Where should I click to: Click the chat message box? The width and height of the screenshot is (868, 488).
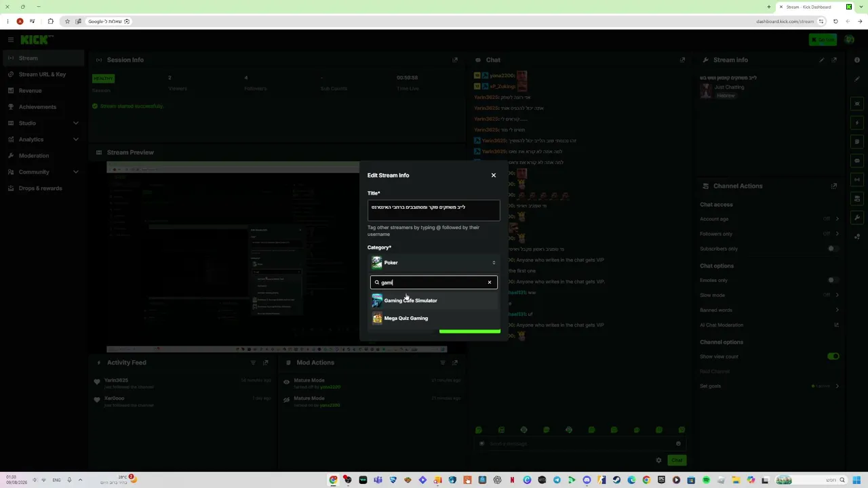click(x=580, y=444)
